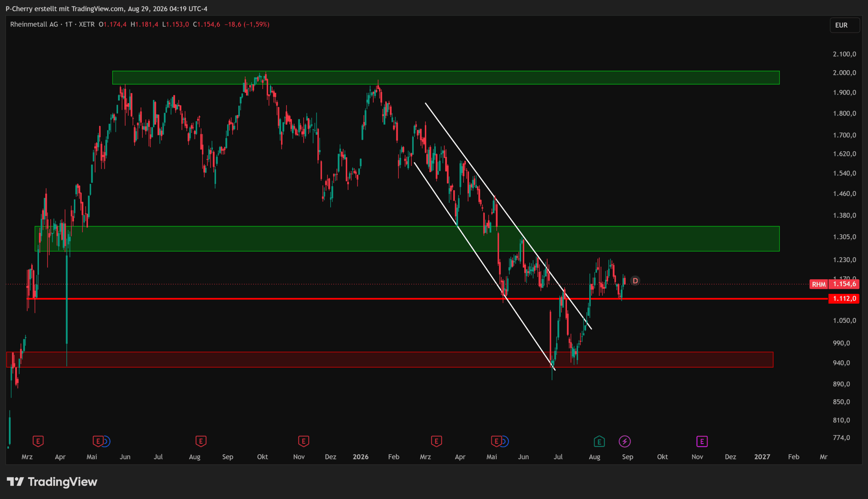Select the red 1.112,0 price line label
868x499 pixels.
(x=844, y=299)
